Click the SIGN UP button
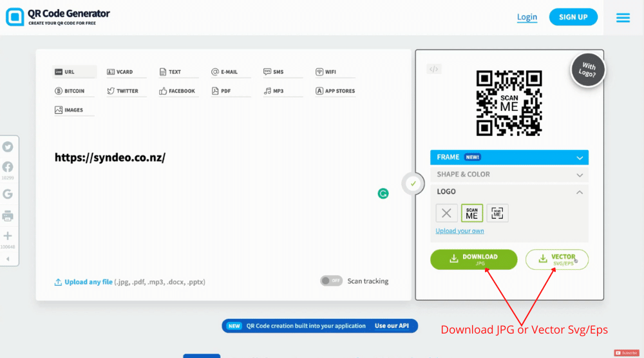This screenshot has height=358, width=644. click(573, 17)
